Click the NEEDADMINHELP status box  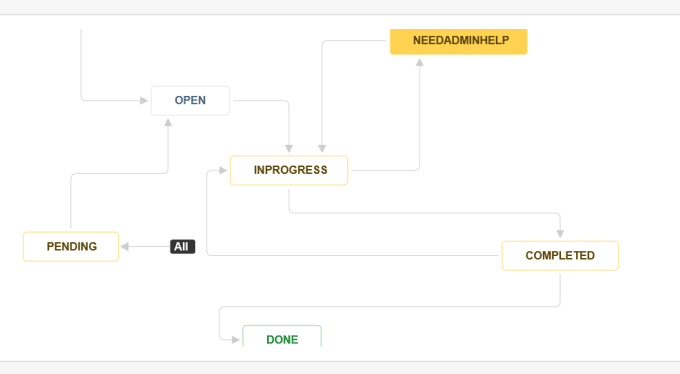458,41
